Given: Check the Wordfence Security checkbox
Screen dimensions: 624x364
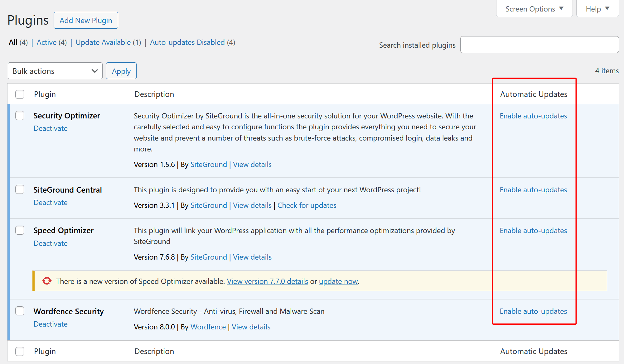Looking at the screenshot, I should [20, 311].
